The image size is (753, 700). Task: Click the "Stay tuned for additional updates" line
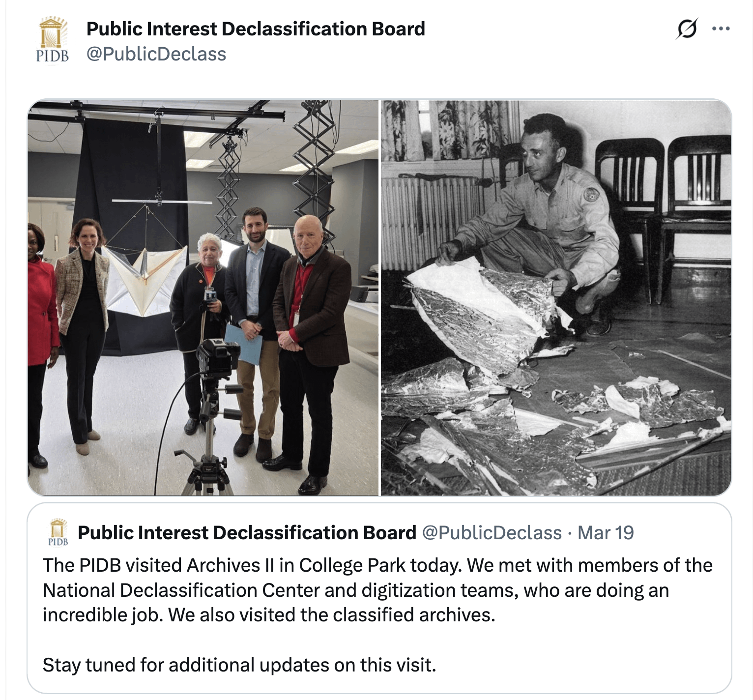click(x=239, y=665)
